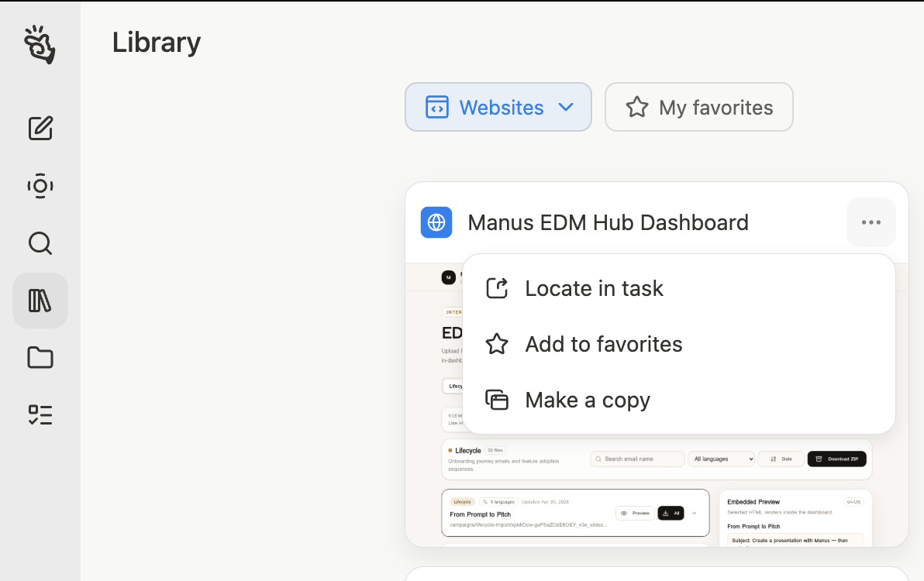Click the Manus EDM Hub Dashboard title
The height and width of the screenshot is (581, 924).
[609, 222]
